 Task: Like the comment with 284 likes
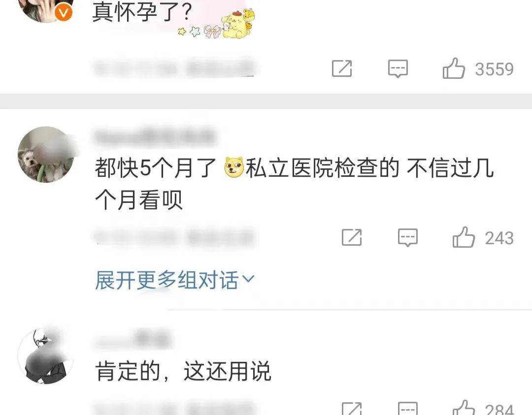(x=463, y=408)
